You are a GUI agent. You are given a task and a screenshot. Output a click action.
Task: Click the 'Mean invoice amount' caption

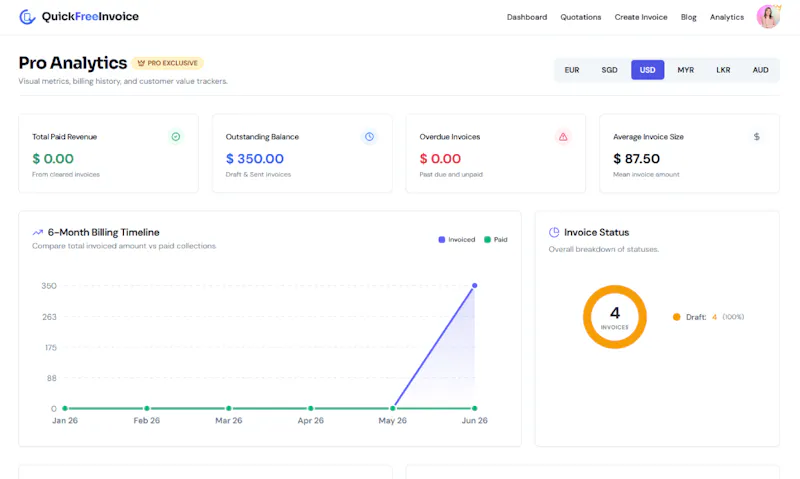point(646,174)
